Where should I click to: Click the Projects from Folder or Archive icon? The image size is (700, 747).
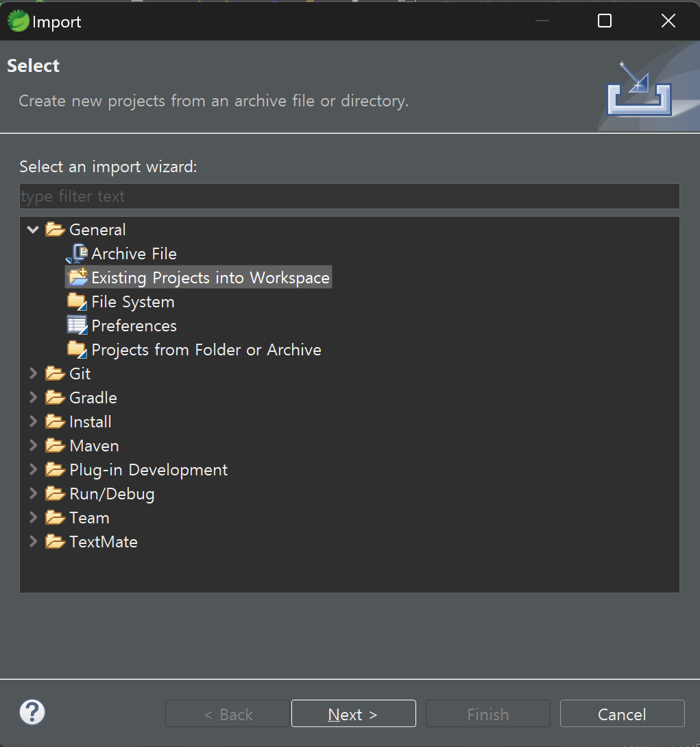click(77, 350)
